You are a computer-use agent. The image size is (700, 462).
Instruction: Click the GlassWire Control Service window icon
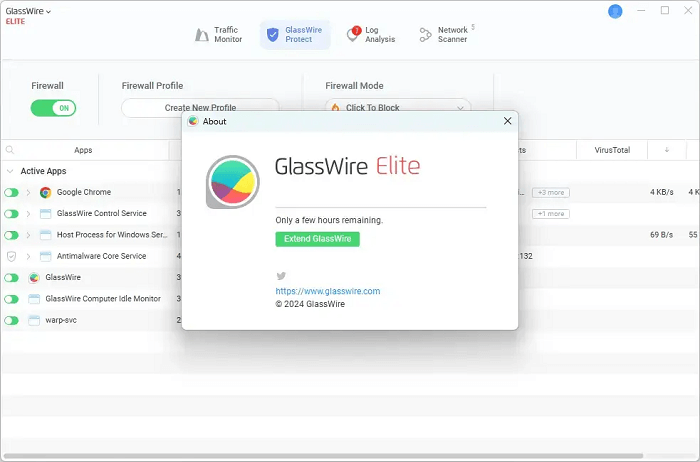tap(45, 214)
